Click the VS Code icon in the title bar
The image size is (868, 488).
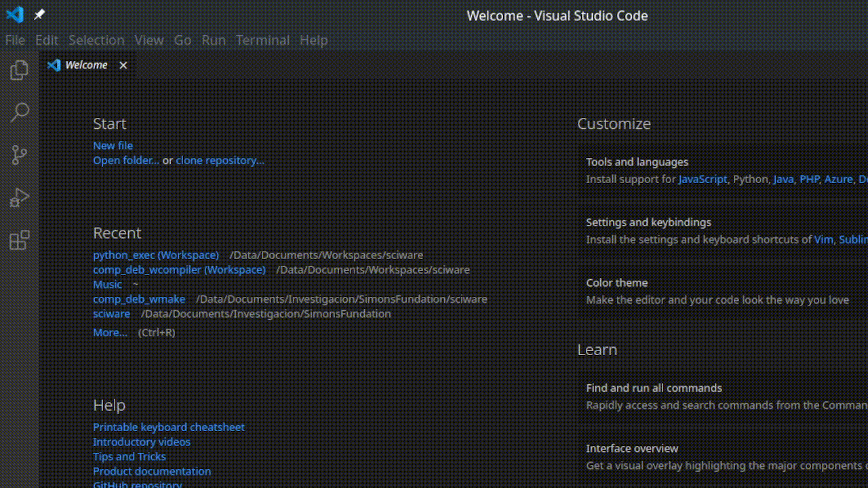pyautogui.click(x=14, y=14)
